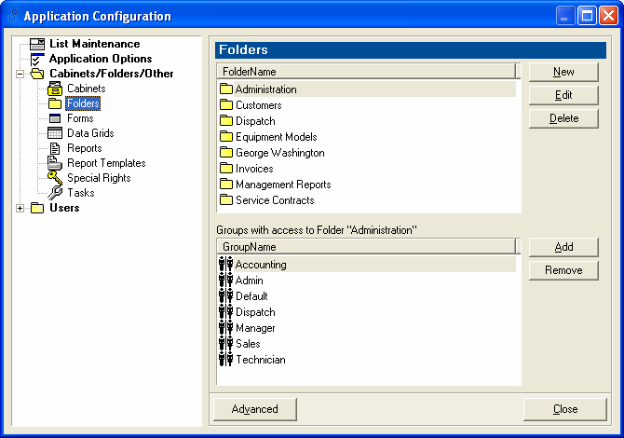Click the Sales group people icon
Image resolution: width=624 pixels, height=438 pixels.
pos(226,344)
